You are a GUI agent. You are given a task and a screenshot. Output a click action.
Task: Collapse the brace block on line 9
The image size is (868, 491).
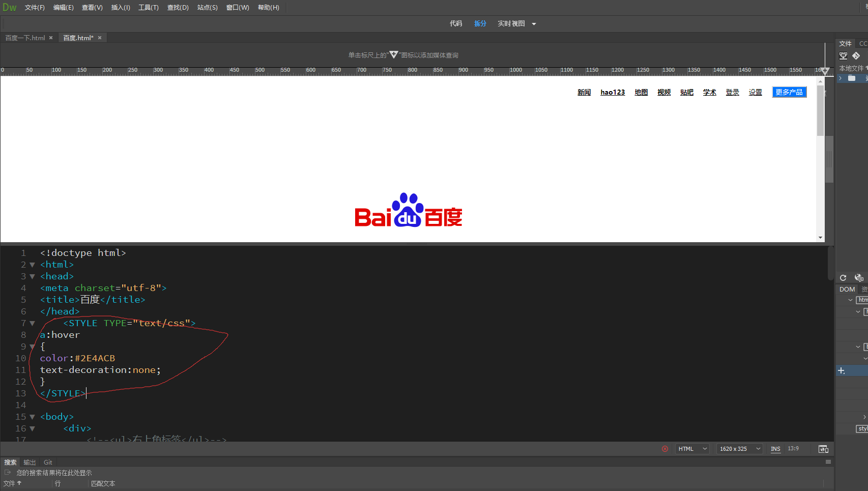33,346
